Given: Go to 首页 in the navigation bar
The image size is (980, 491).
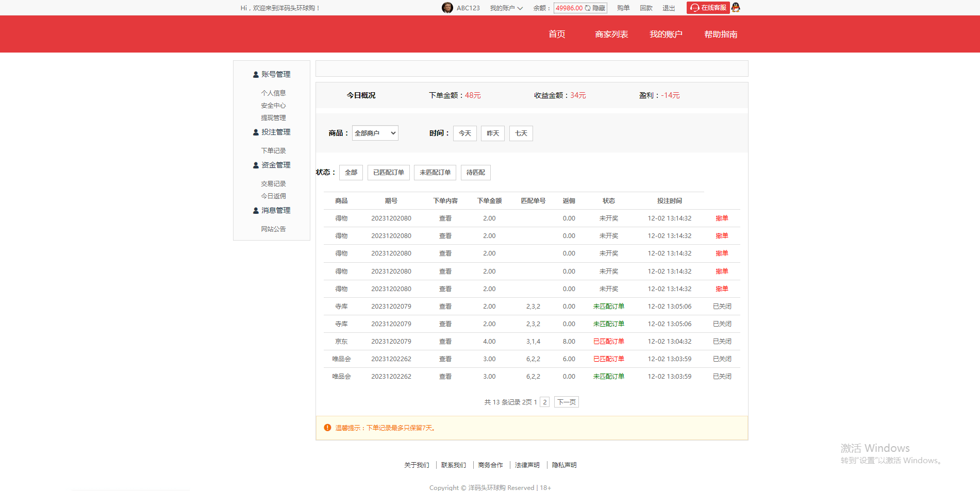Looking at the screenshot, I should coord(557,34).
